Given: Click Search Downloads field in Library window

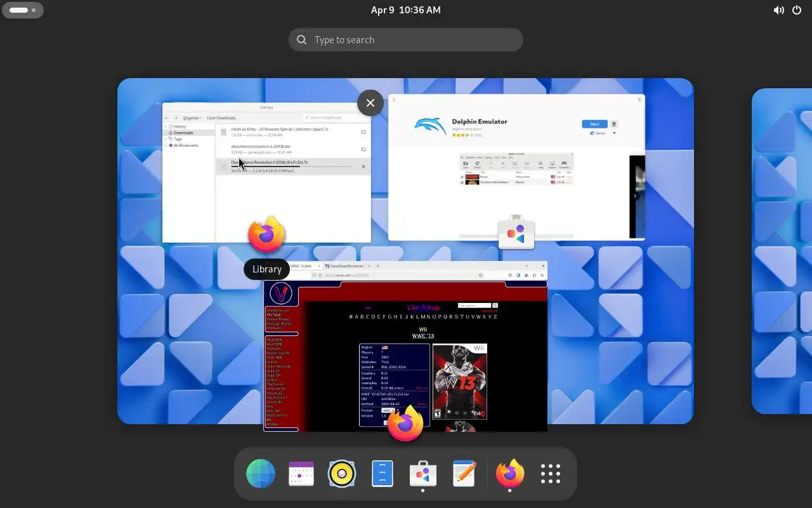Looking at the screenshot, I should tap(336, 117).
